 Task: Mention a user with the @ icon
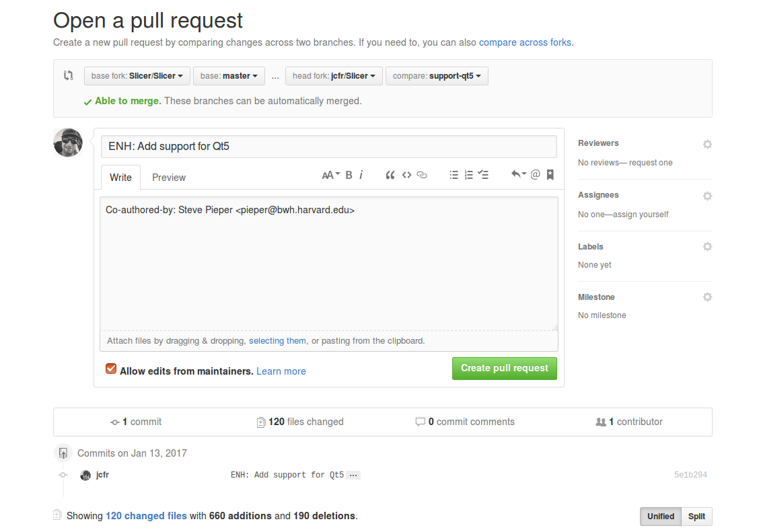click(535, 175)
